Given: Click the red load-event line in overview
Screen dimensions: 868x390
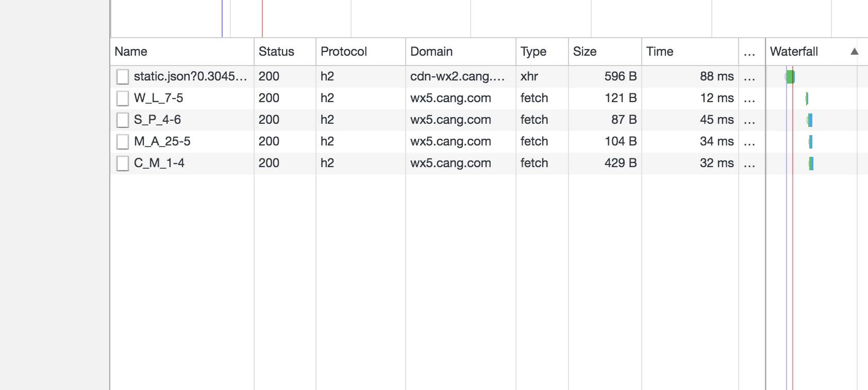Looking at the screenshot, I should point(262,19).
